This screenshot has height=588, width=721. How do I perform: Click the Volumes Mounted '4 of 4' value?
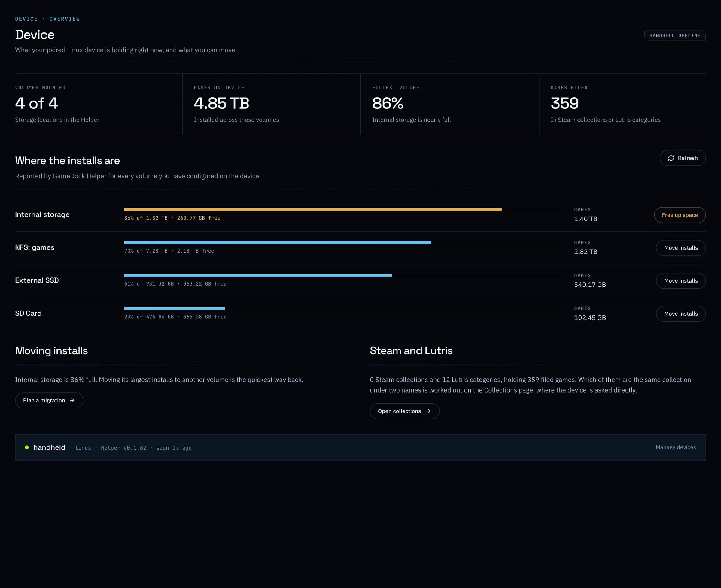(37, 103)
